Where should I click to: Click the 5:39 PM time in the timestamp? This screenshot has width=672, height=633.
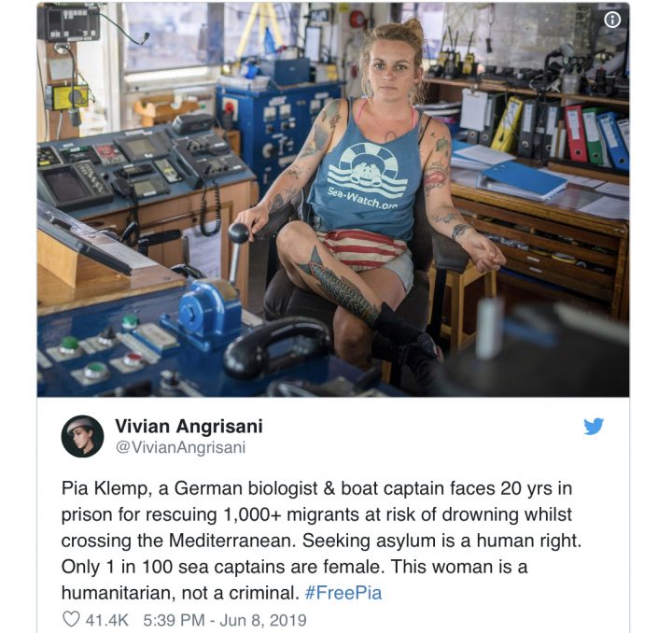[174, 620]
